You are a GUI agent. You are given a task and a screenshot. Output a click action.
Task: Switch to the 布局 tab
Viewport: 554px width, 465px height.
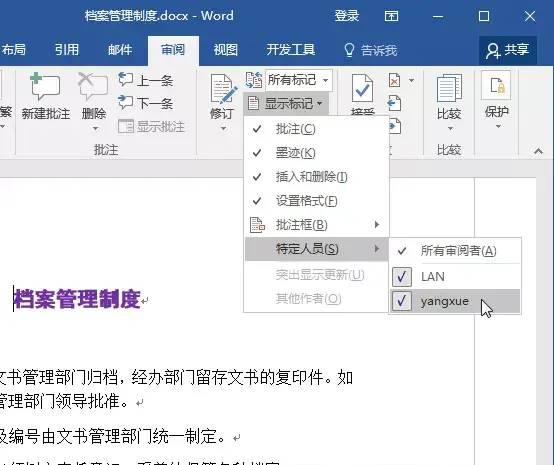(13, 50)
